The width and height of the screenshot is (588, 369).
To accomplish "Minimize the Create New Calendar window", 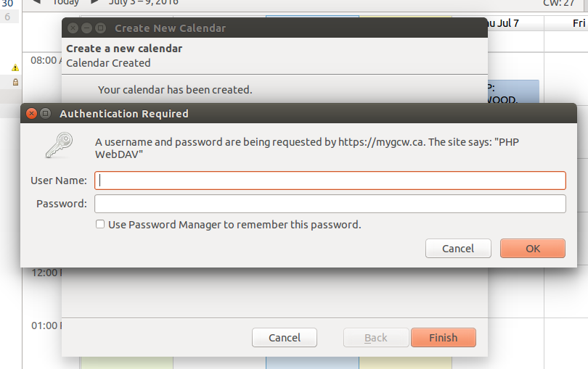I will [86, 28].
